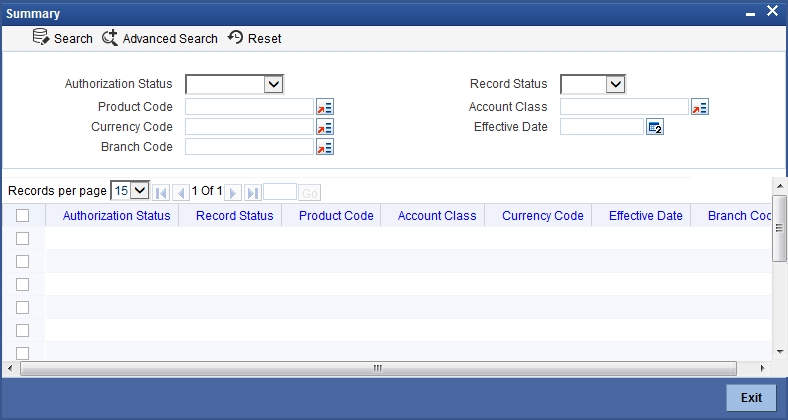Open the Branch Code lookup list icon

click(x=325, y=147)
